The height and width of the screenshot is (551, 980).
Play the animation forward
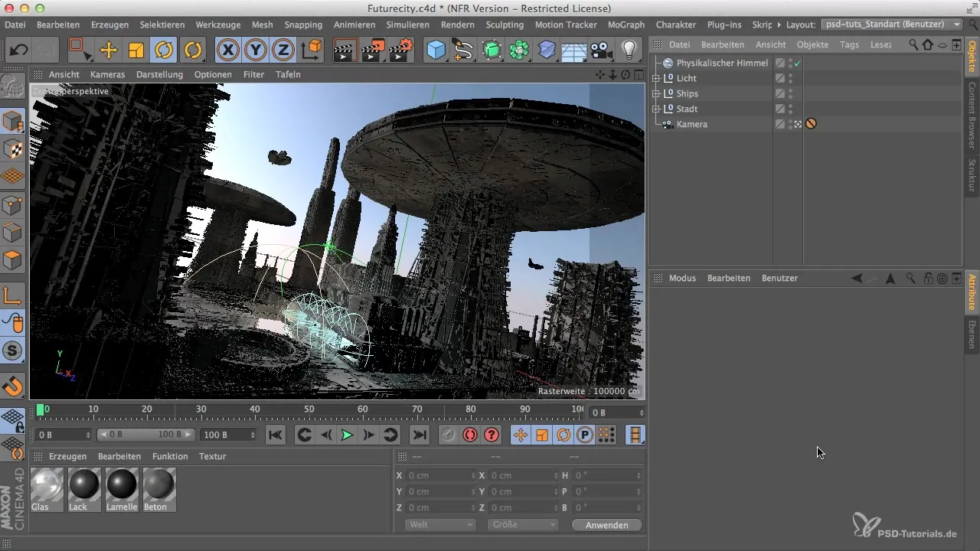click(347, 435)
